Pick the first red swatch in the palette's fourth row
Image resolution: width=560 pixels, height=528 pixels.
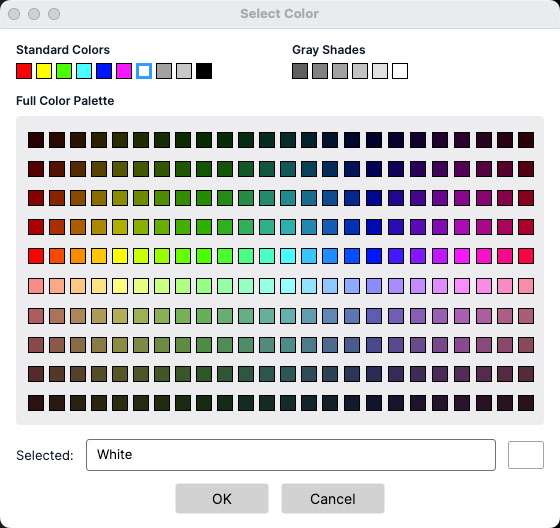click(36, 227)
